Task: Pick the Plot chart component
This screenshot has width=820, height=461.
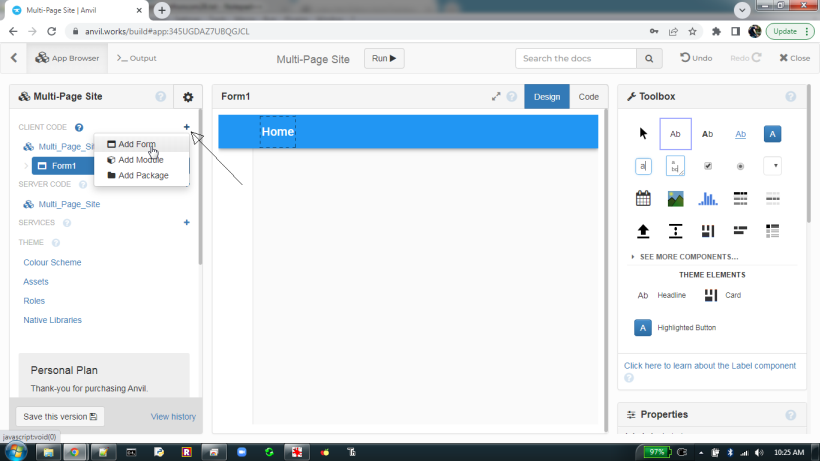Action: point(708,198)
